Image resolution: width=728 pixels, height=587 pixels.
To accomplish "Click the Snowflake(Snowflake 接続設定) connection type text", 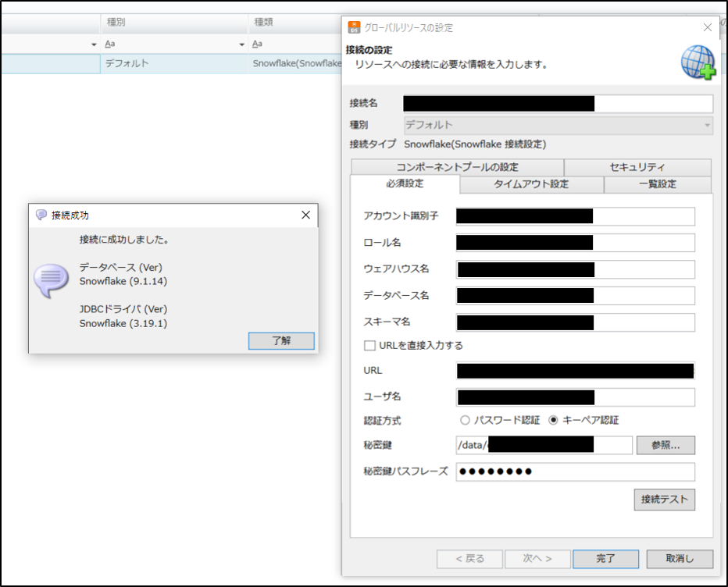I will click(x=475, y=144).
